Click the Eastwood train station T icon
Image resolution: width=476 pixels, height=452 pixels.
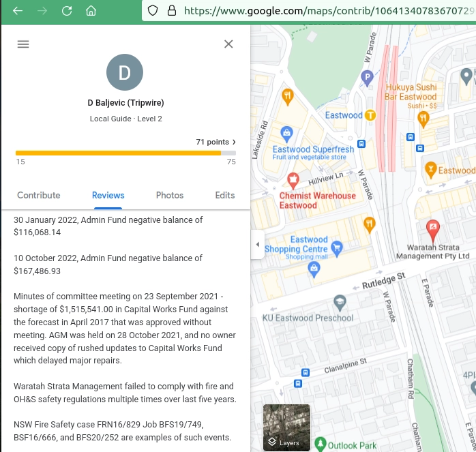tap(370, 115)
